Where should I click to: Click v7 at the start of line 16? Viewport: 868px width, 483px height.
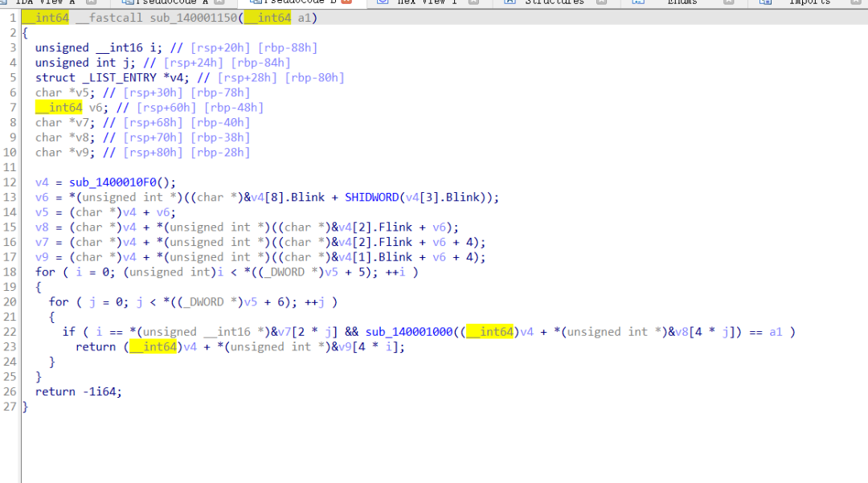[42, 242]
